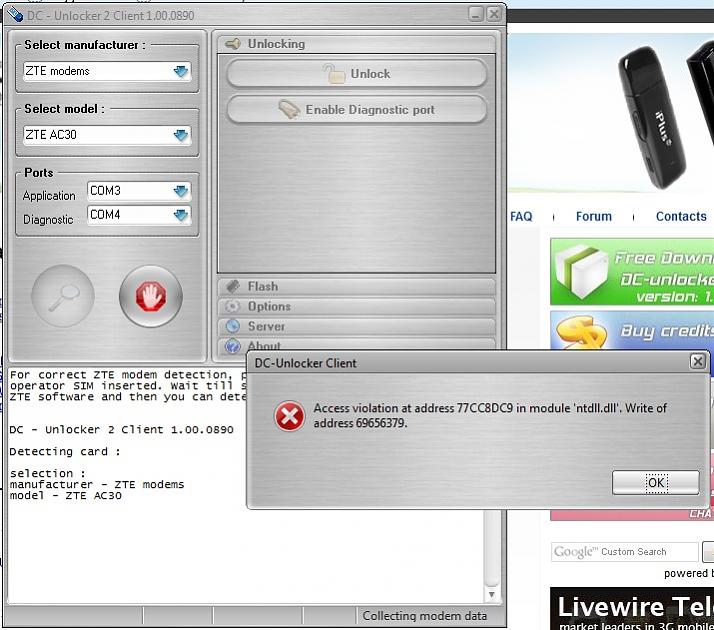Open the Select model dropdown

pyautogui.click(x=180, y=135)
